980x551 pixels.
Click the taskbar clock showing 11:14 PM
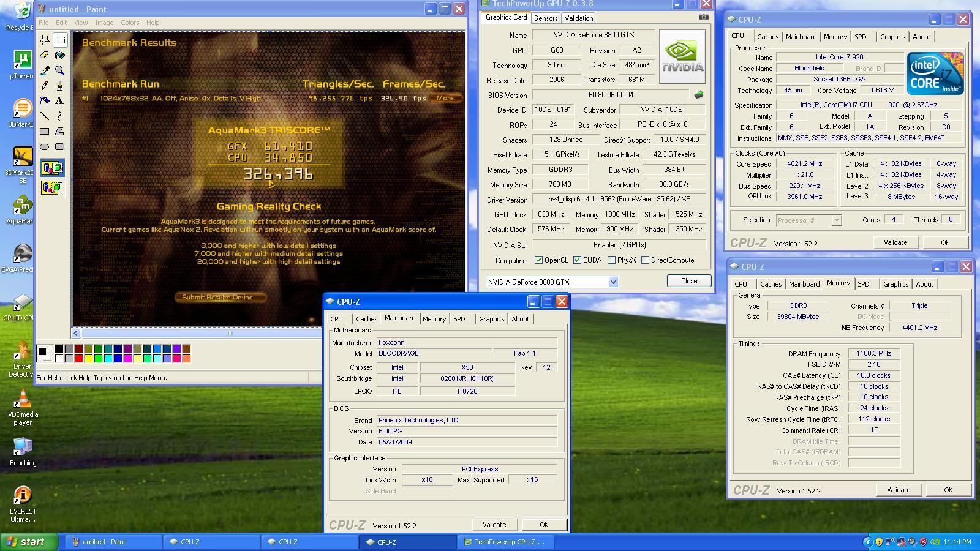click(x=957, y=542)
